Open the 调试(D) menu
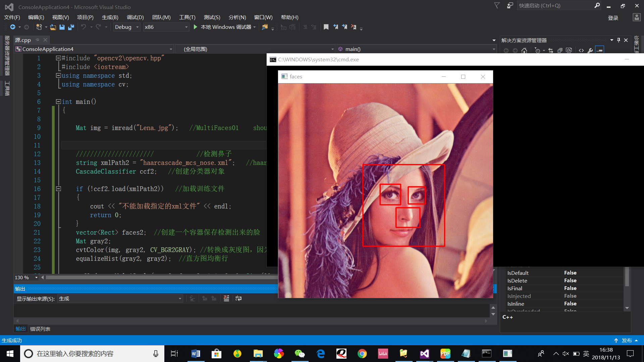The height and width of the screenshot is (362, 644). 135,17
